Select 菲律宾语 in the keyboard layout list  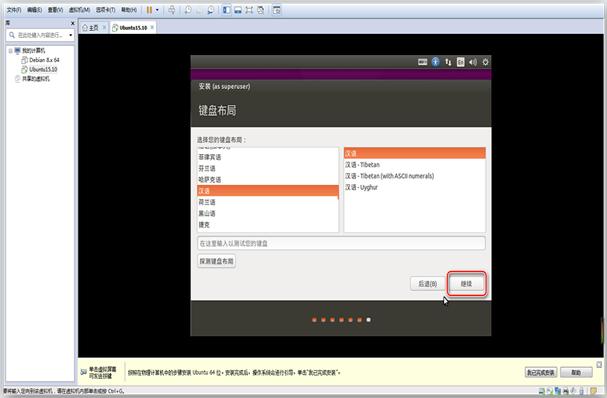tap(267, 157)
